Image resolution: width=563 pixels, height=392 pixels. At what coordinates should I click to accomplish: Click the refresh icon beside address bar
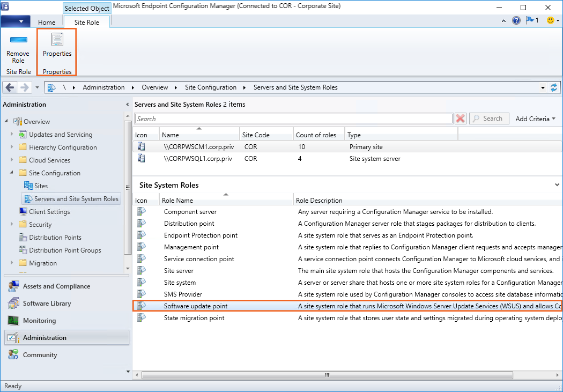click(554, 87)
